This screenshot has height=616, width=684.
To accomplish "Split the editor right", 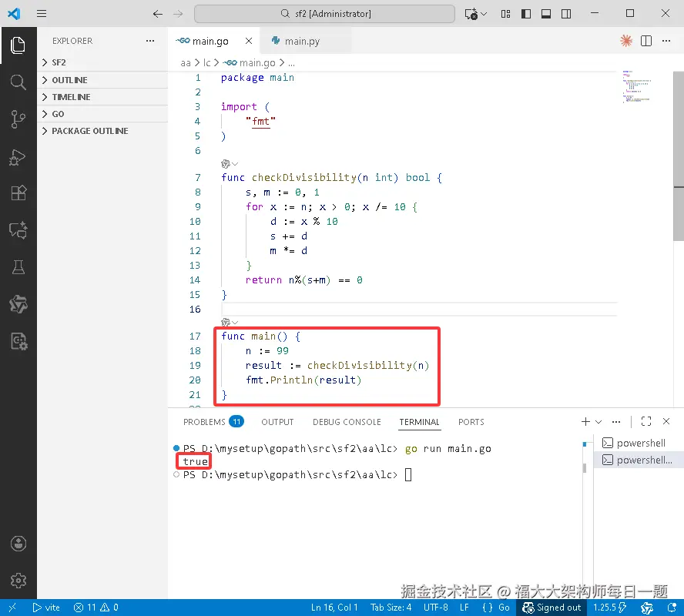I will (646, 41).
